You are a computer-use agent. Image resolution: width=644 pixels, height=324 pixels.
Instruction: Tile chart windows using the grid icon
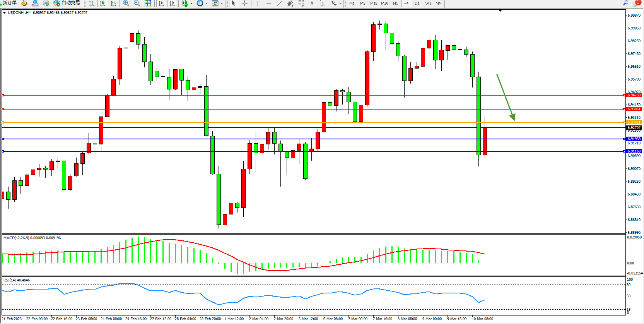tap(148, 3)
